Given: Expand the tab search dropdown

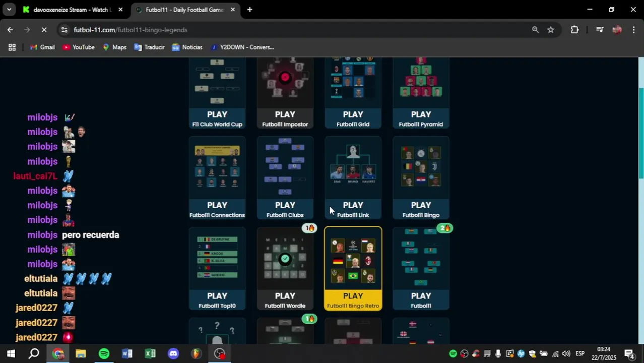Looking at the screenshot, I should (x=9, y=10).
